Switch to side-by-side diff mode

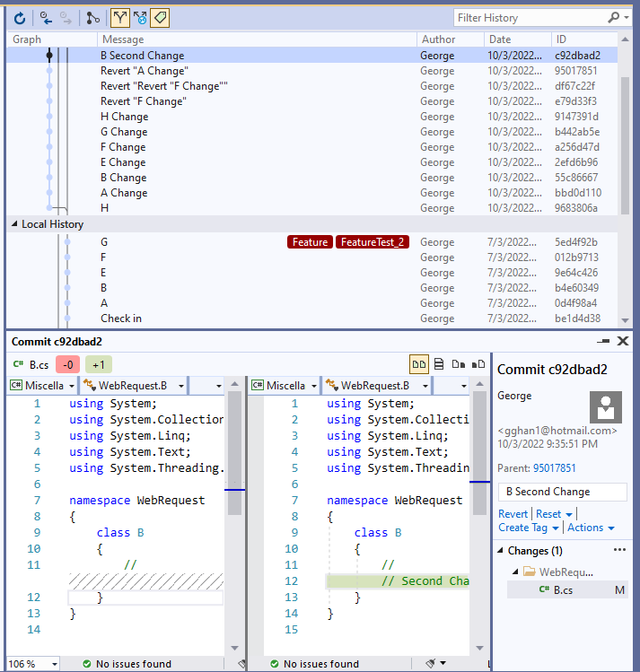[419, 364]
